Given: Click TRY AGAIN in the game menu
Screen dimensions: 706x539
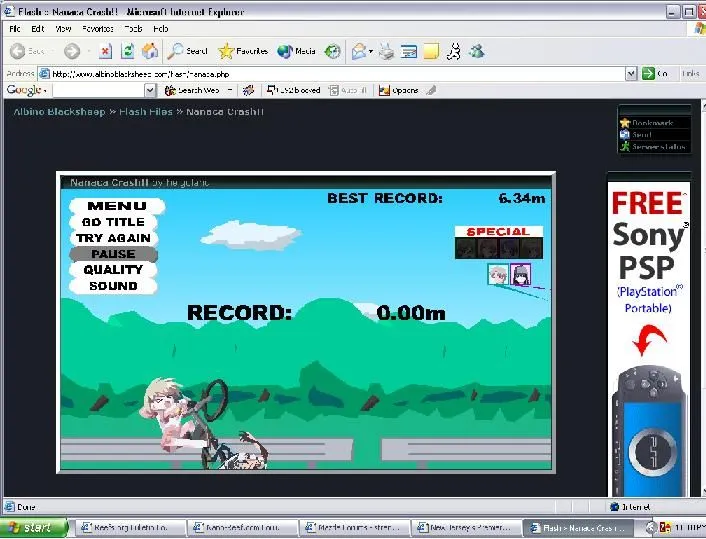Looking at the screenshot, I should click(x=113, y=238).
